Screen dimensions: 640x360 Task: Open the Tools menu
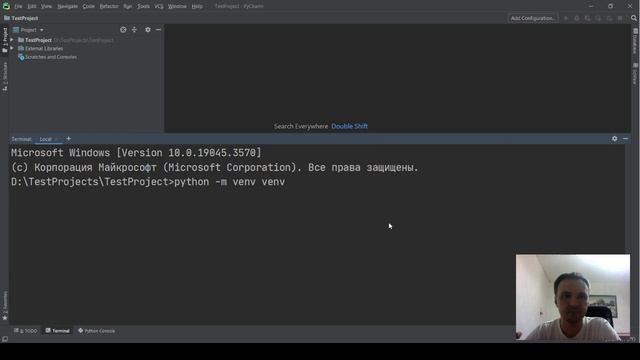pos(143,6)
